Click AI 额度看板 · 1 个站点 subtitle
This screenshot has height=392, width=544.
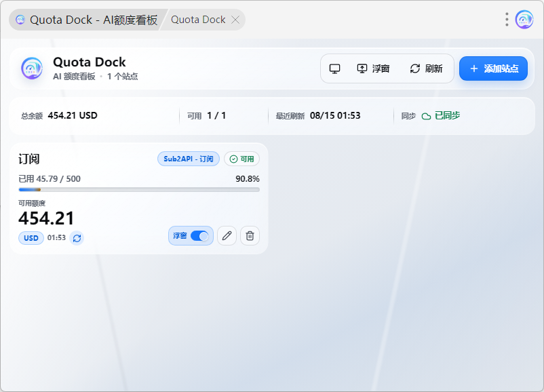click(96, 77)
